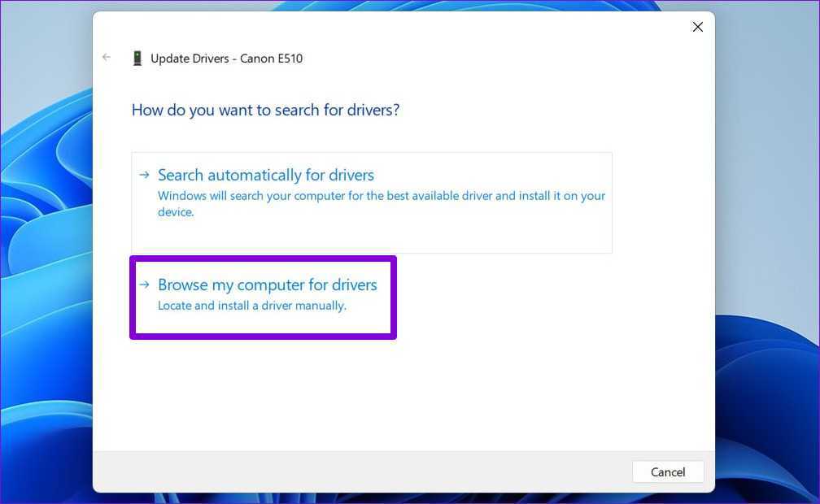
Task: Close the Update Drivers dialog
Action: point(697,27)
